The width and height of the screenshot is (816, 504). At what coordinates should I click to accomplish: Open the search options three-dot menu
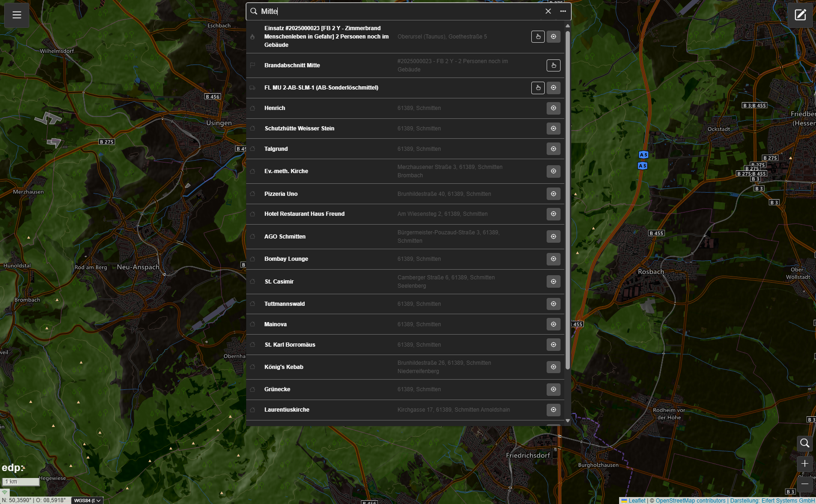[563, 11]
